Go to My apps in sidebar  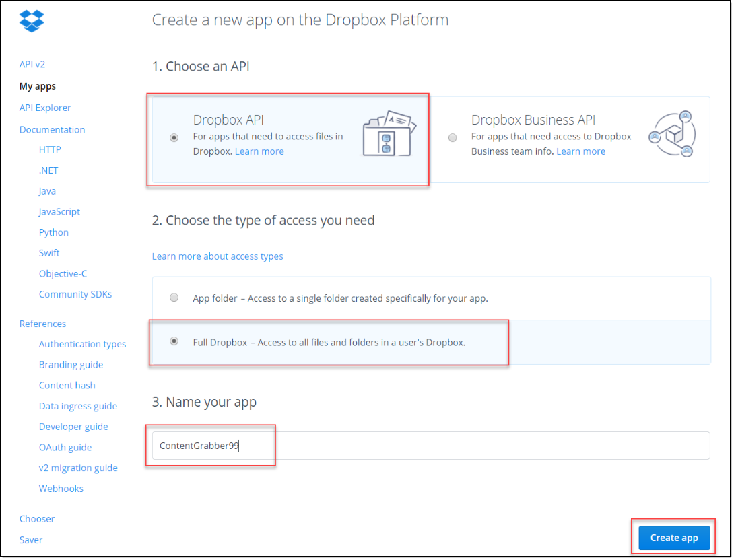point(38,86)
